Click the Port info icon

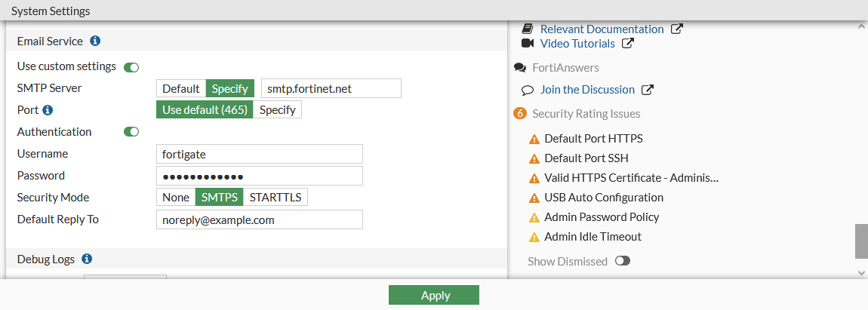[x=48, y=110]
